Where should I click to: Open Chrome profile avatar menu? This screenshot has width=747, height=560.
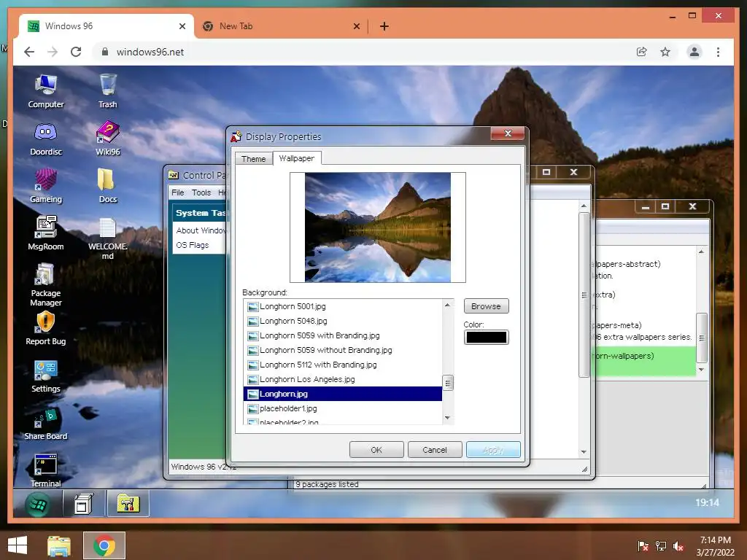click(x=694, y=52)
